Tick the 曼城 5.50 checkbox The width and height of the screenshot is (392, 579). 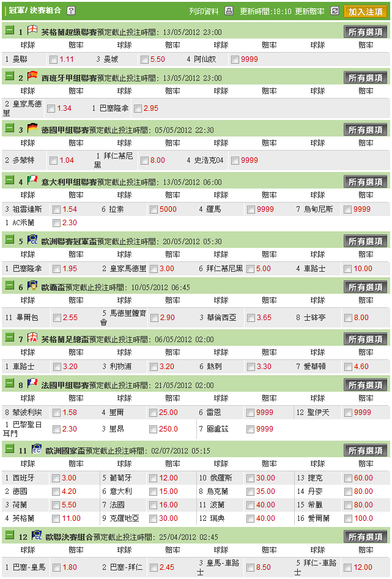point(145,59)
